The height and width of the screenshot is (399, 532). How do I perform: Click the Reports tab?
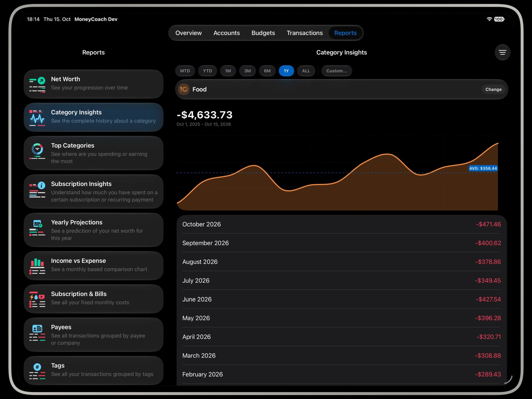point(345,33)
